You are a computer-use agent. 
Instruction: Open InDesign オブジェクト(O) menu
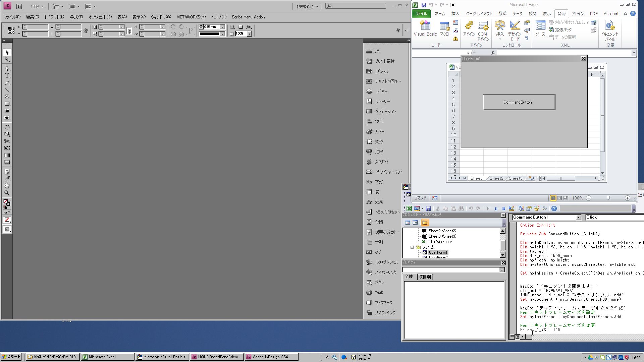(x=100, y=17)
